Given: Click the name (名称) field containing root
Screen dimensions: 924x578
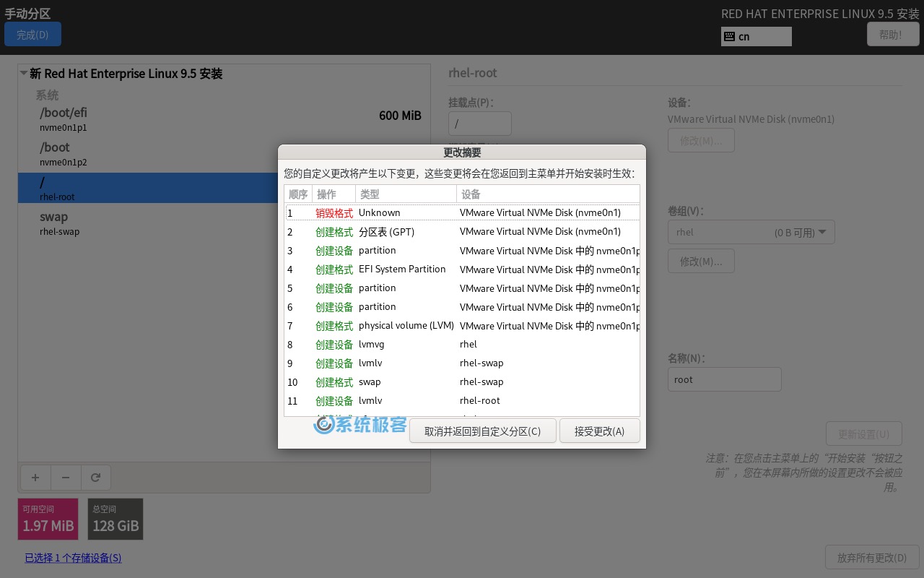Looking at the screenshot, I should (x=724, y=379).
